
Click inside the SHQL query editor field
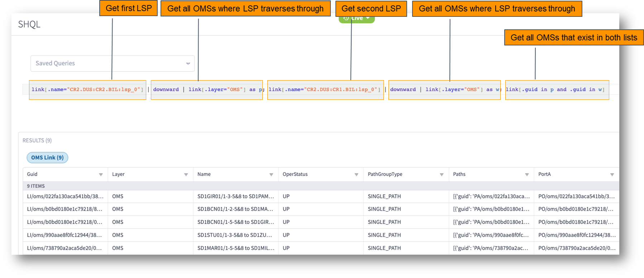click(321, 89)
